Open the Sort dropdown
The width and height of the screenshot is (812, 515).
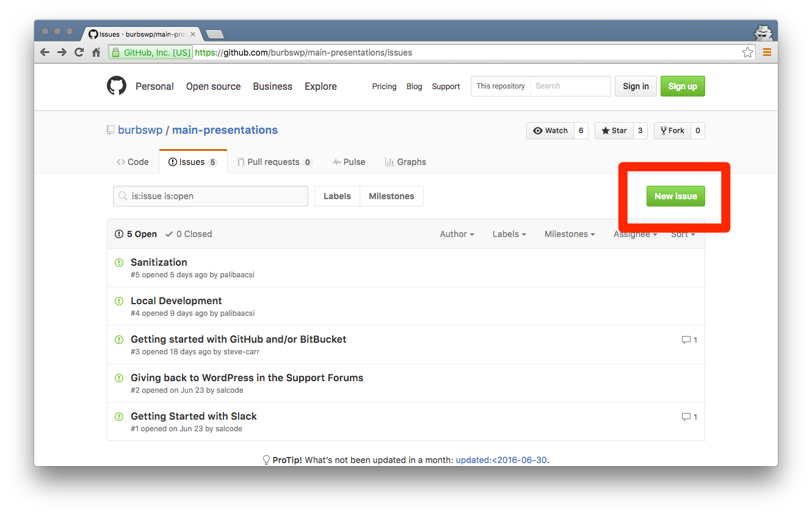pos(683,234)
